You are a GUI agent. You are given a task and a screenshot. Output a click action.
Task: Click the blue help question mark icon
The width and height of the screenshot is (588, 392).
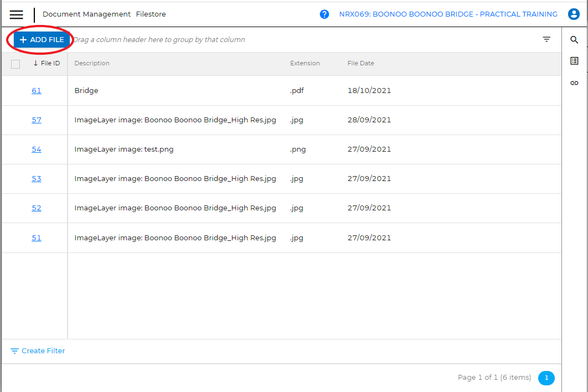click(x=324, y=14)
